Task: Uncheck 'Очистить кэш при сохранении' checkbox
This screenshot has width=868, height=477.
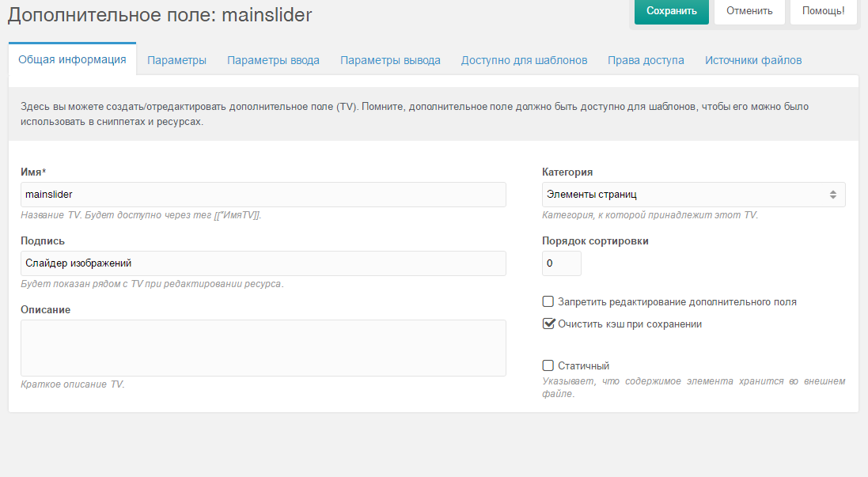Action: click(548, 324)
